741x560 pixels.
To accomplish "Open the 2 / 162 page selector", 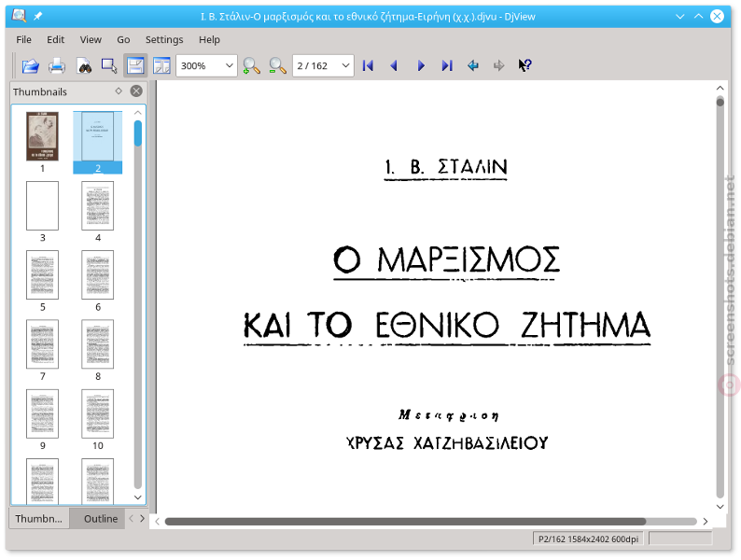I will click(x=323, y=65).
